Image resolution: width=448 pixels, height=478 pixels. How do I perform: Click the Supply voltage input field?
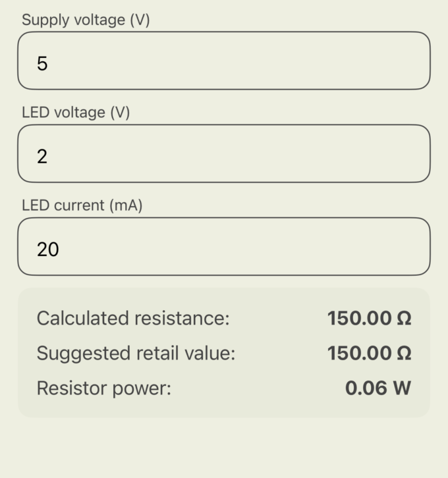click(x=224, y=61)
